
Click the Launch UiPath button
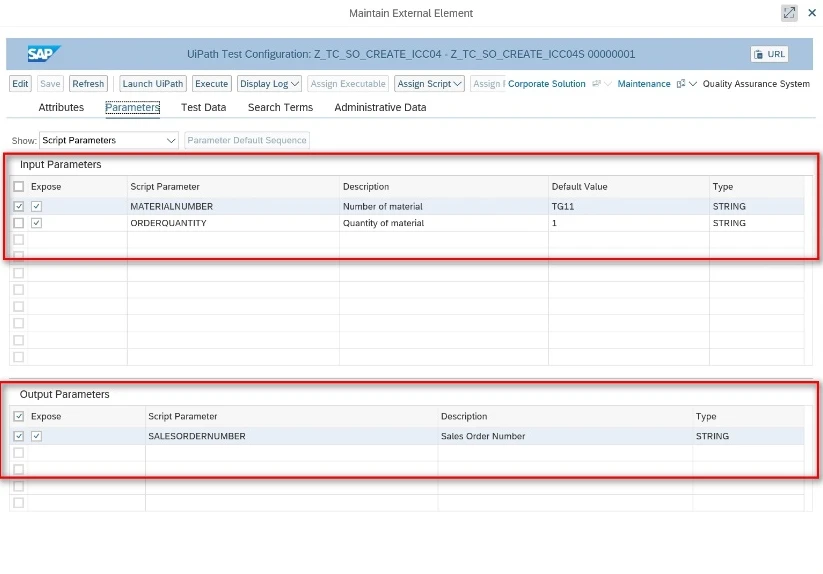[x=153, y=83]
